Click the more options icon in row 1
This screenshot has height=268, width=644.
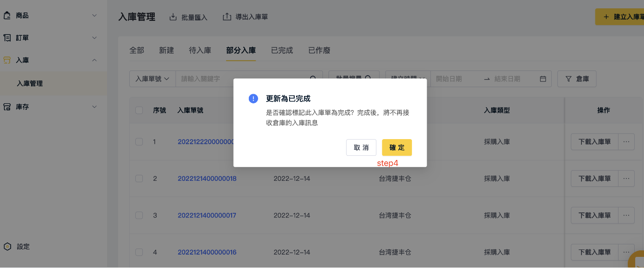(626, 141)
